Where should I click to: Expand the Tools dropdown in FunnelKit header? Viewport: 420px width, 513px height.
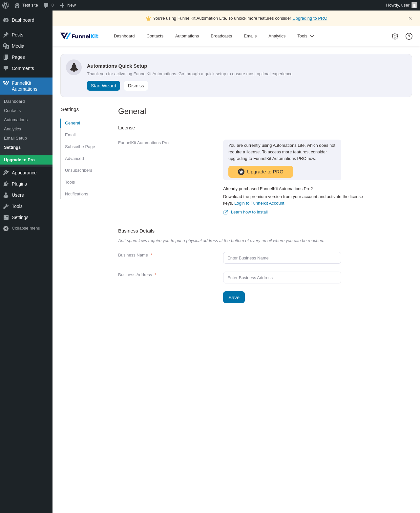[x=305, y=36]
